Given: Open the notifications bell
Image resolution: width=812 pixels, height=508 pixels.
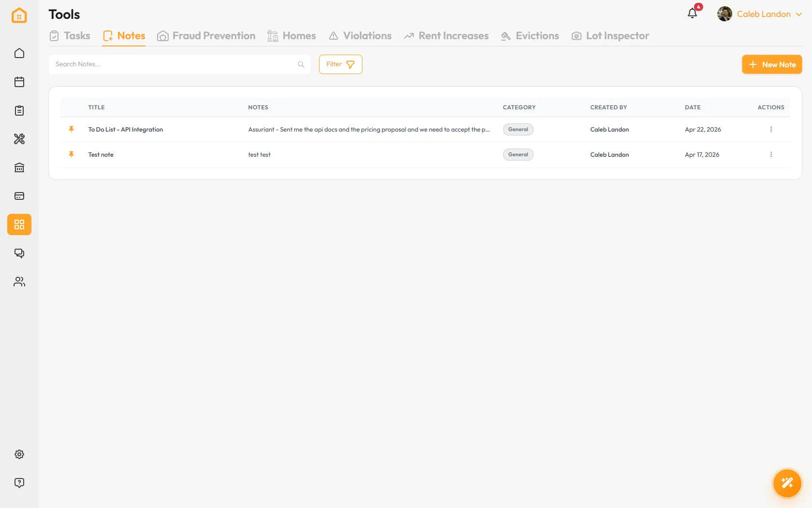Looking at the screenshot, I should [693, 13].
